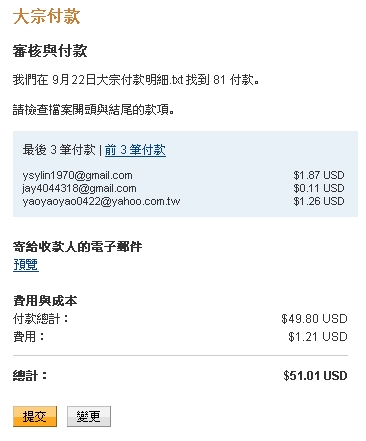Select the $1.21 USD fee amount
This screenshot has width=366, height=441.
coord(318,337)
